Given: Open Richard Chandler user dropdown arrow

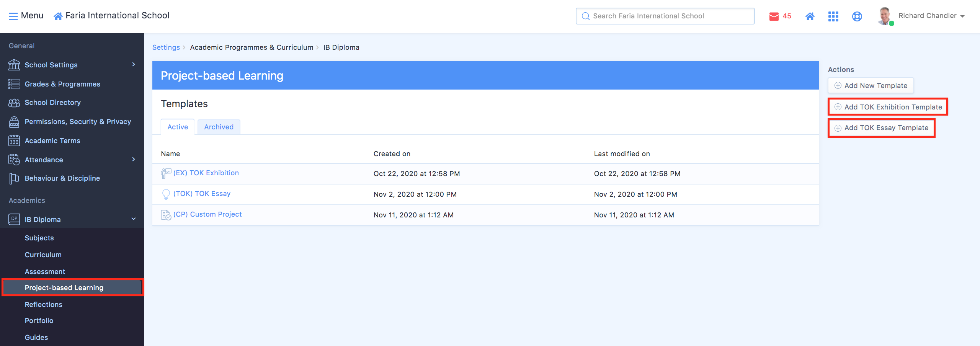Looking at the screenshot, I should [x=963, y=16].
